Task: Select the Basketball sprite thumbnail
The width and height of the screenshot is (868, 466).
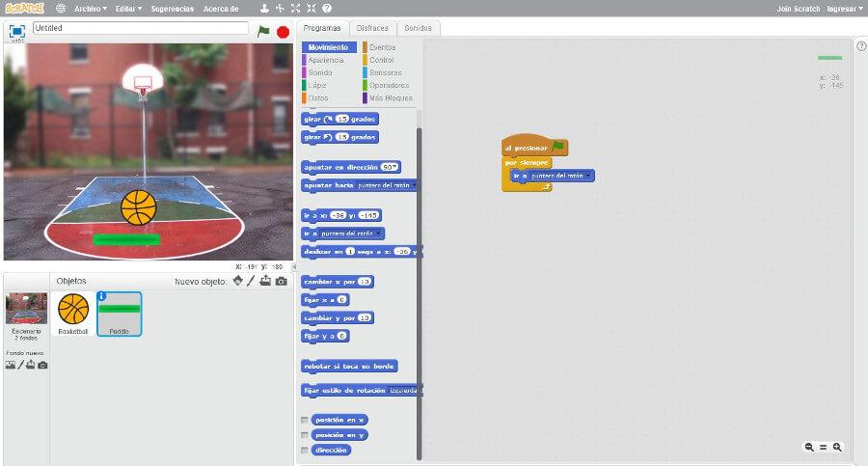Action: click(73, 314)
